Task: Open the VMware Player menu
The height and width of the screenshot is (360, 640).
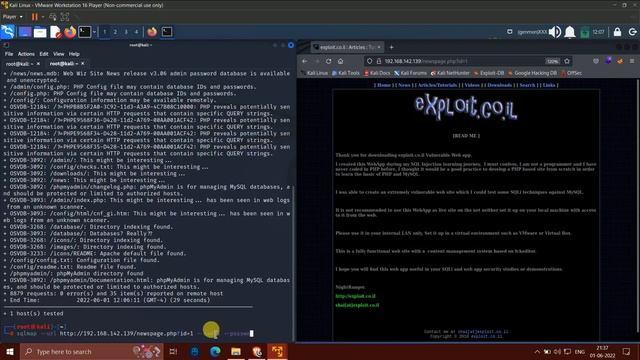Action: [x=13, y=17]
